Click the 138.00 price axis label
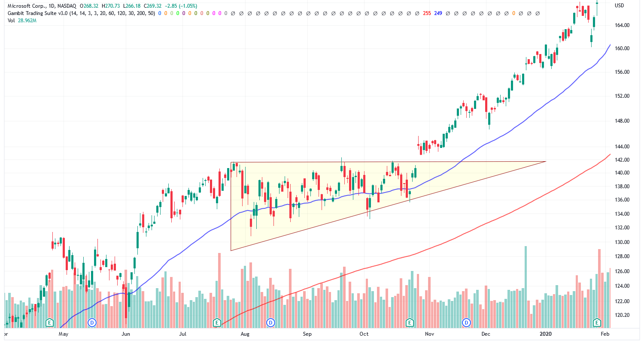The image size is (644, 343). coord(622,187)
